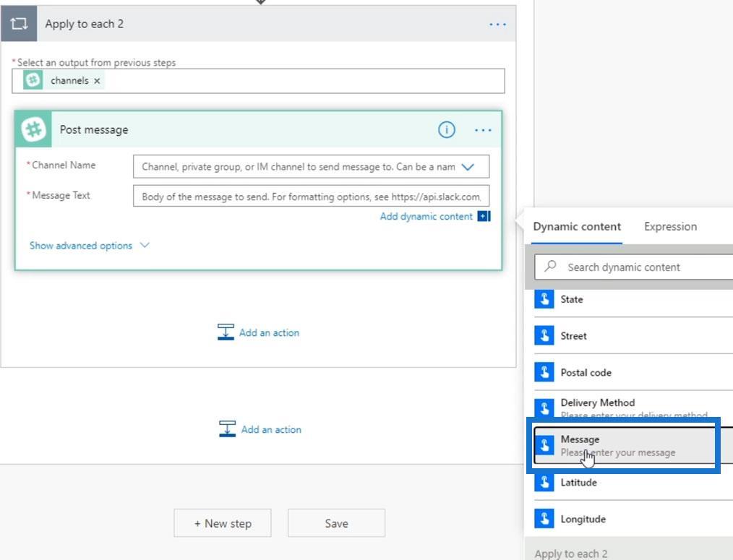
Task: Click the Show advanced options link
Action: 81,246
